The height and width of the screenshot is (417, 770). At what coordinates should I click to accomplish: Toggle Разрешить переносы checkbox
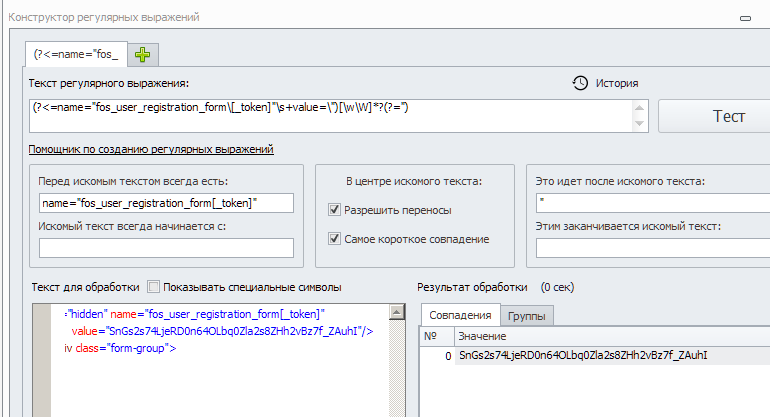coord(336,210)
